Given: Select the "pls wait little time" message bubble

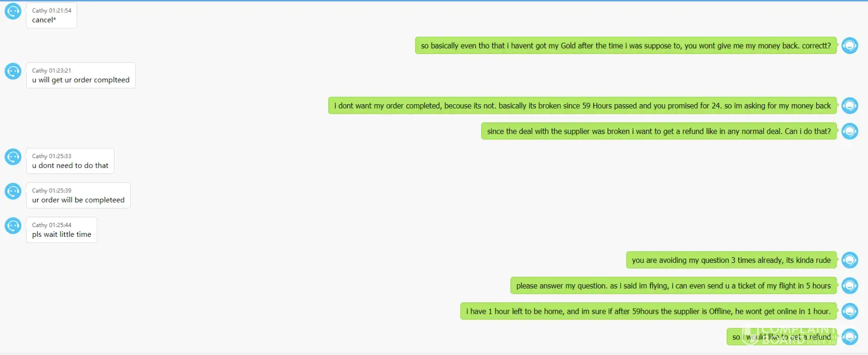Looking at the screenshot, I should 61,230.
